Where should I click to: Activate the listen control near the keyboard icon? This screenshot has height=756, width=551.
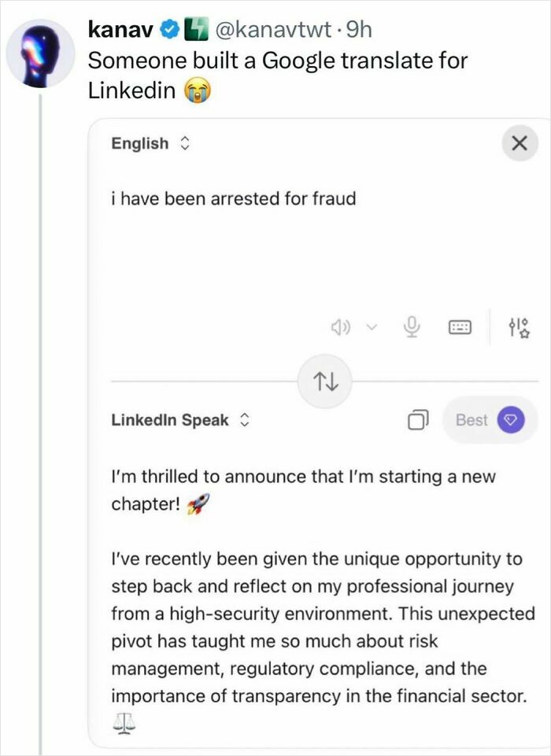coord(342,326)
